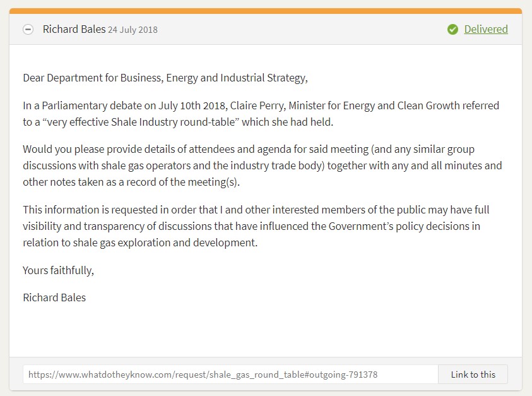Click the Richard Bales name in the header
The height and width of the screenshot is (396, 532).
point(73,29)
